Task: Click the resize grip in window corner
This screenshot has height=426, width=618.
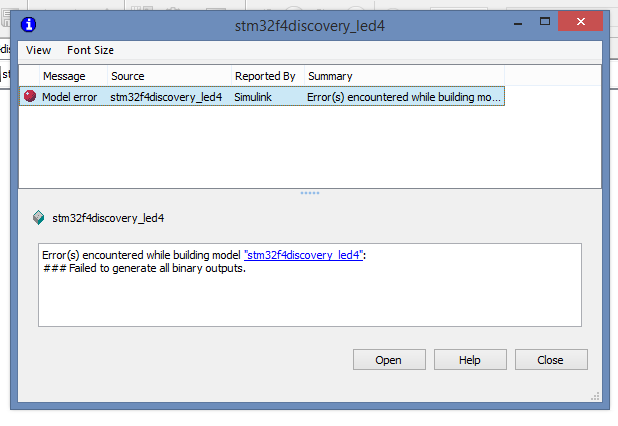Action: point(596,396)
